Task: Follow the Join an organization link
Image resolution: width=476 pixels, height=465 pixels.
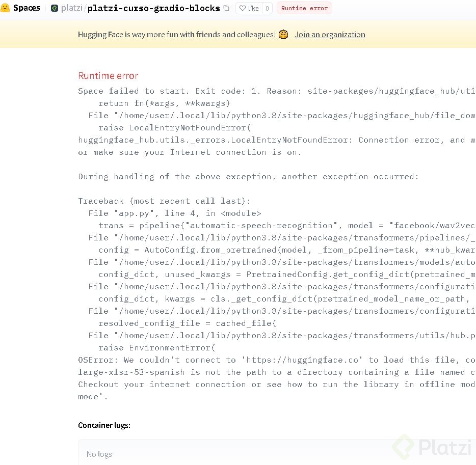Action: point(330,35)
